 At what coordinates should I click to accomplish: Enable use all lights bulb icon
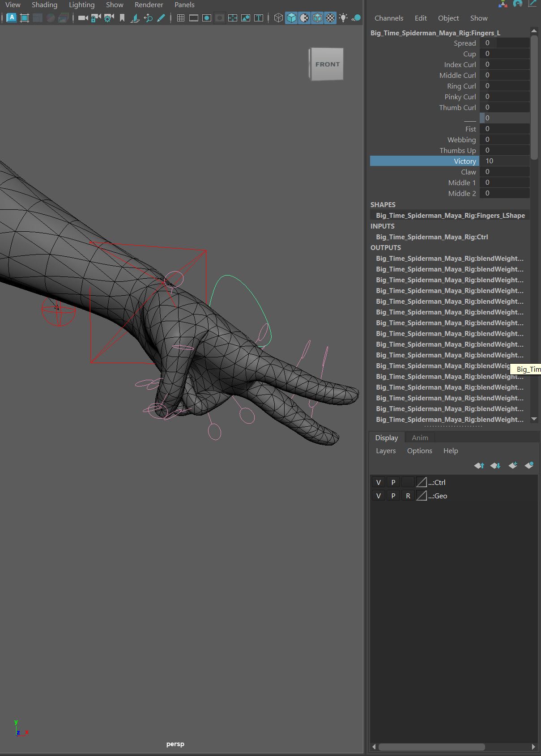tap(343, 18)
